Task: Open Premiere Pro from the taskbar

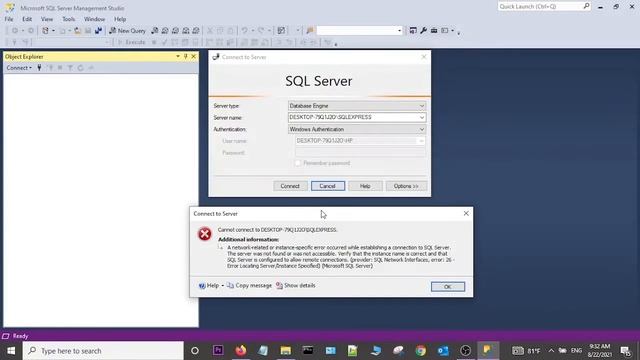Action: [x=218, y=351]
